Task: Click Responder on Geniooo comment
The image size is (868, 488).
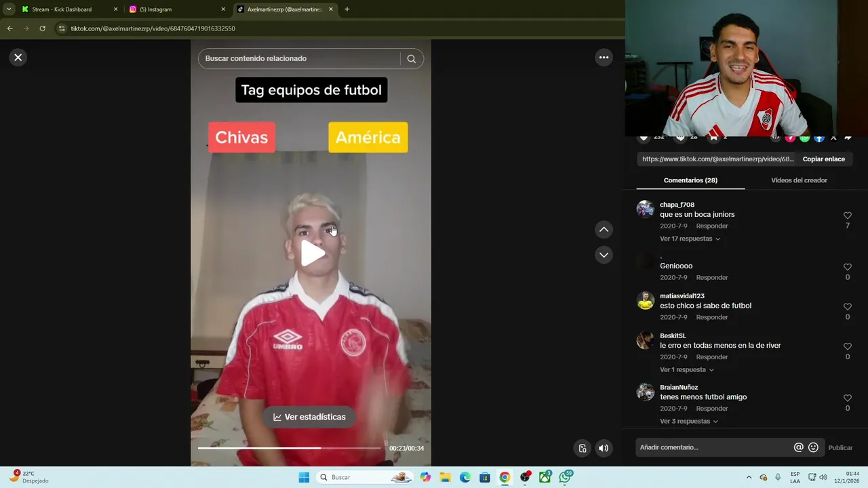Action: (x=711, y=278)
